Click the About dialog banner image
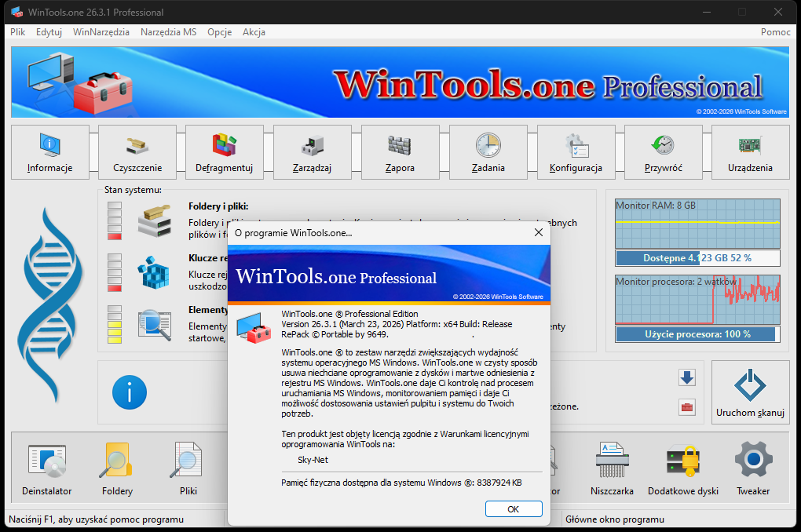 [x=389, y=275]
